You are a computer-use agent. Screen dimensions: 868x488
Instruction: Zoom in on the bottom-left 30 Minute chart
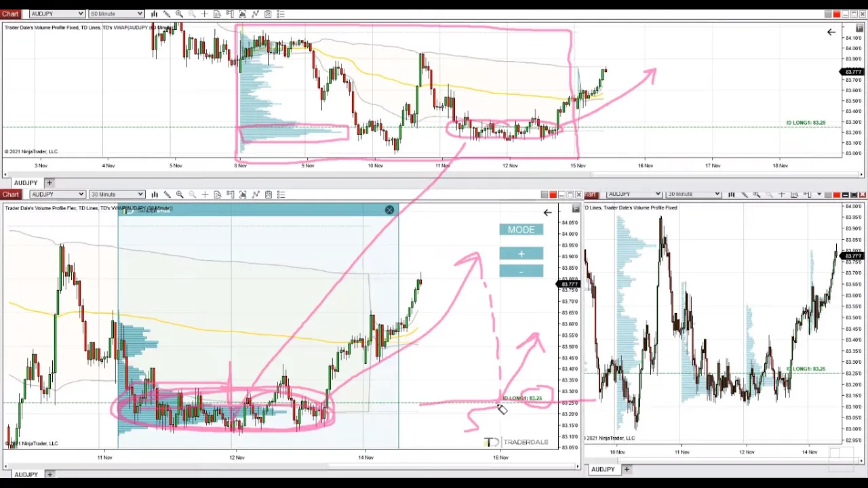(x=179, y=195)
